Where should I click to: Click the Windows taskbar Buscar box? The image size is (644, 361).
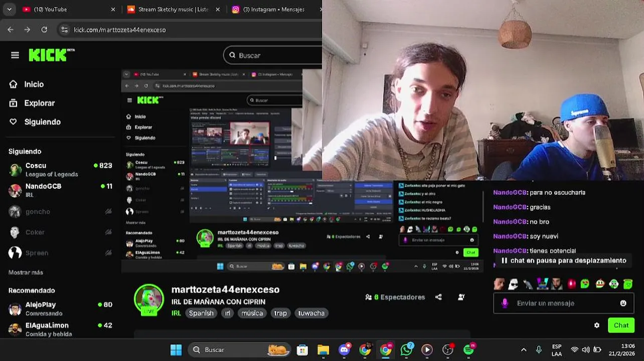click(240, 349)
